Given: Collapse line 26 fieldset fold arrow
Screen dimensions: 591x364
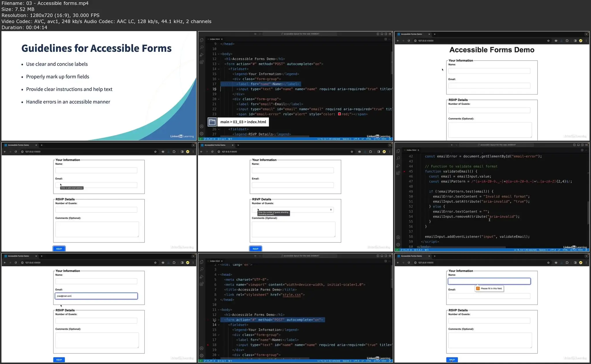Looking at the screenshot, I should [x=218, y=129].
